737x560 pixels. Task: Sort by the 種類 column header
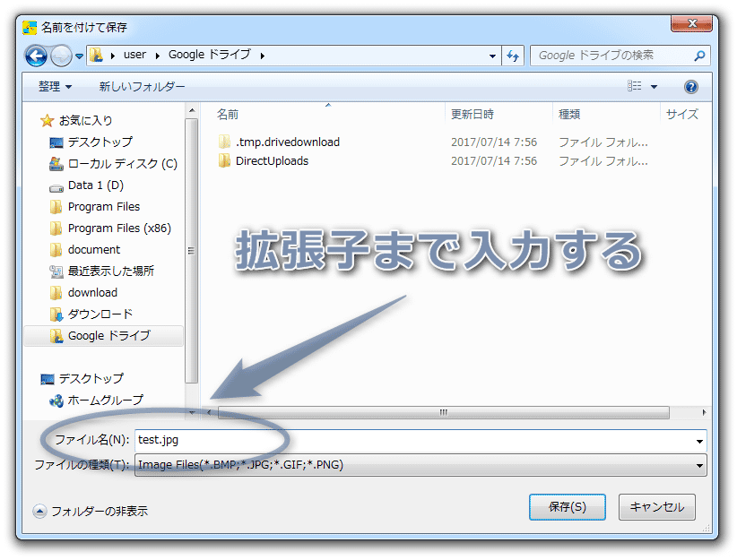pyautogui.click(x=569, y=114)
